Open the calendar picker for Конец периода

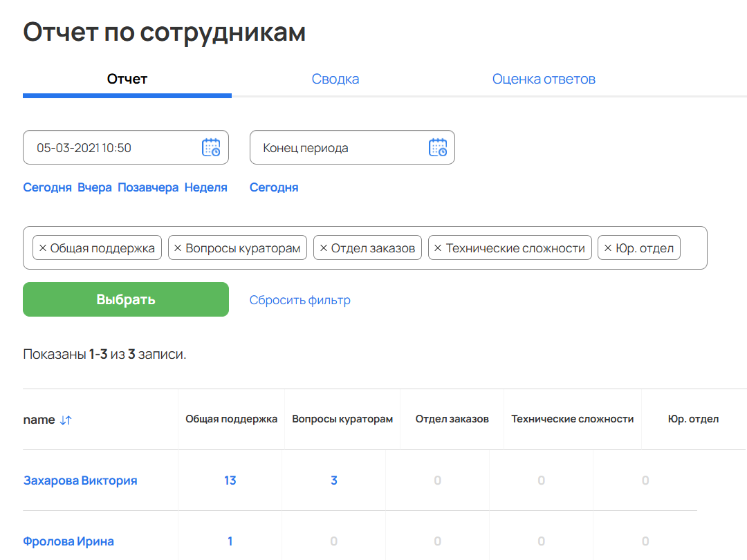coord(438,147)
